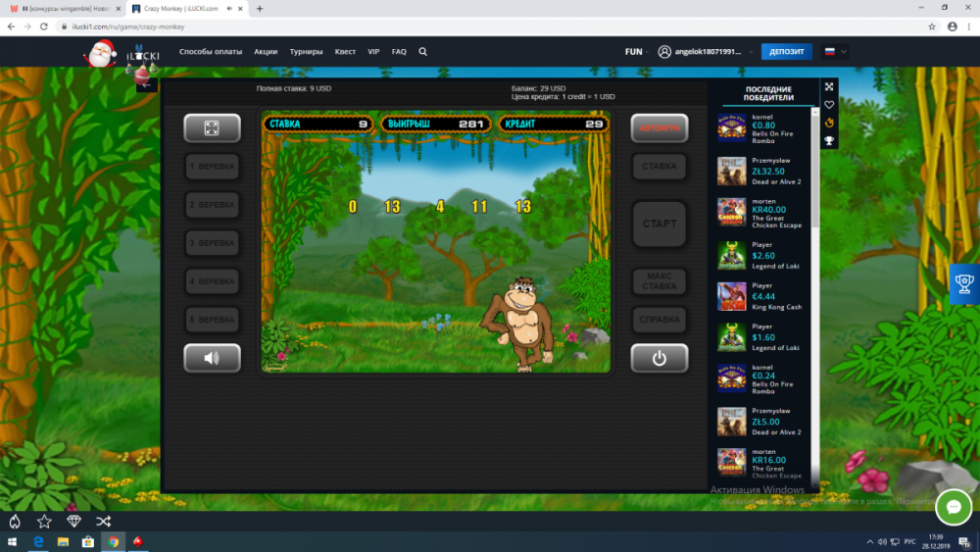This screenshot has height=552, width=980.
Task: Toggle the star icon in the bottom bar
Action: (44, 521)
